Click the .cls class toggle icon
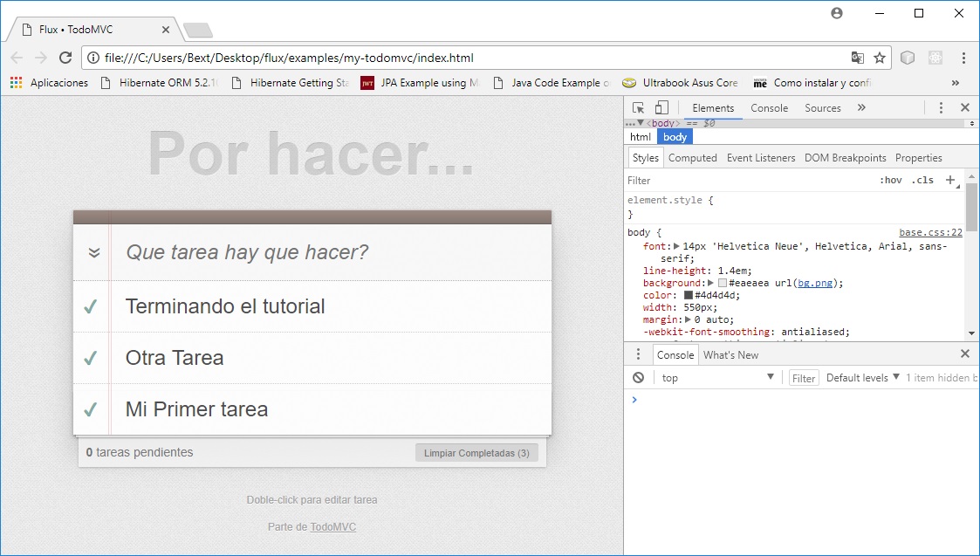The height and width of the screenshot is (556, 980). (x=921, y=180)
